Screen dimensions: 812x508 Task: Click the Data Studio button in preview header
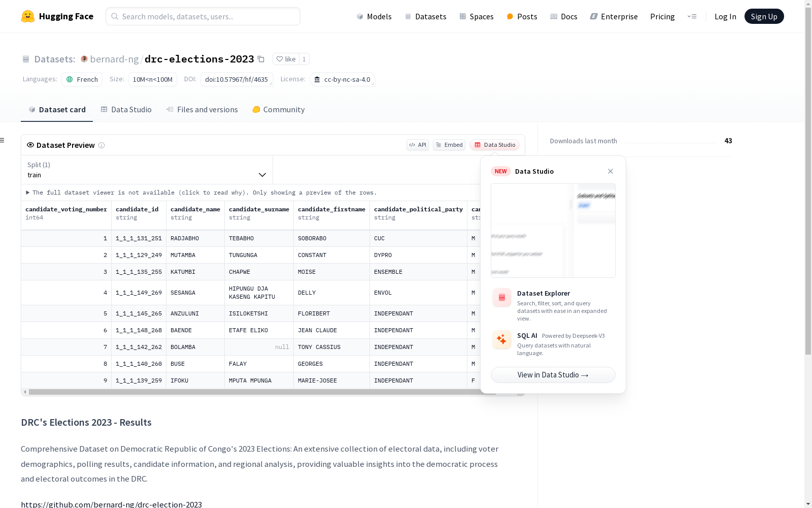[495, 145]
